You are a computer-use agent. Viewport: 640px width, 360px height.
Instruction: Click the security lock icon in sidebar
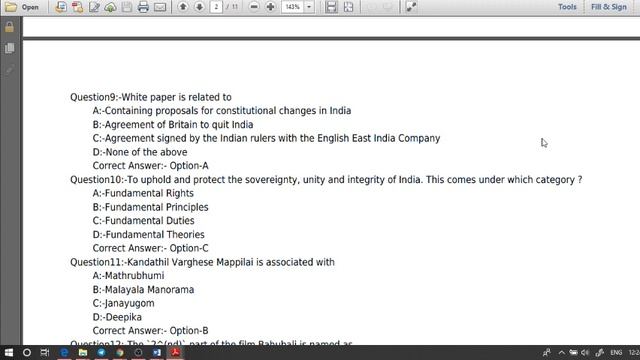click(9, 27)
